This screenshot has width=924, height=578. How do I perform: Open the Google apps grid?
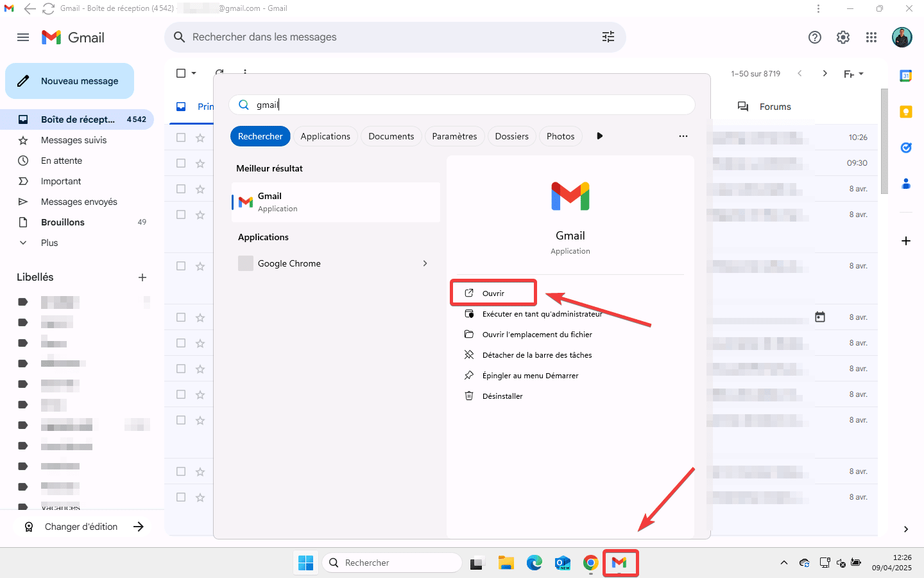point(871,37)
